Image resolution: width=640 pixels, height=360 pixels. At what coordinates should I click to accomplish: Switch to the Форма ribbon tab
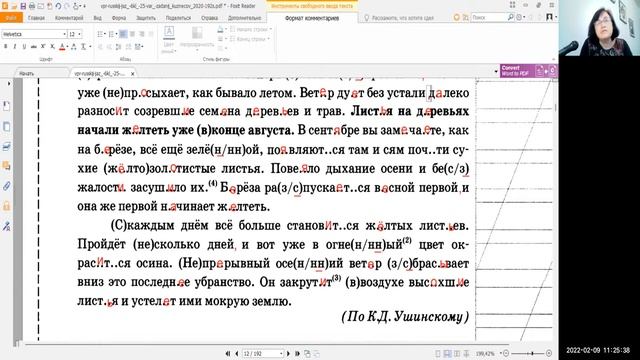(119, 18)
